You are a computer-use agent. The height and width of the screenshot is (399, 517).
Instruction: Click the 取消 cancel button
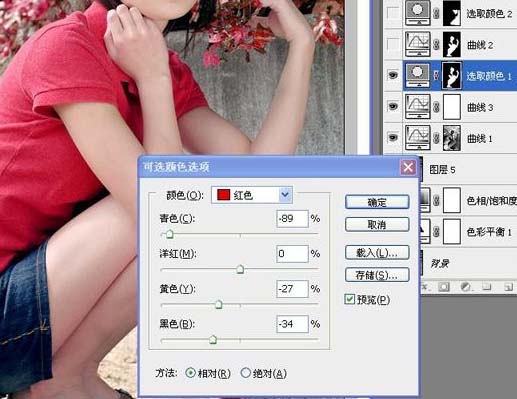[377, 224]
